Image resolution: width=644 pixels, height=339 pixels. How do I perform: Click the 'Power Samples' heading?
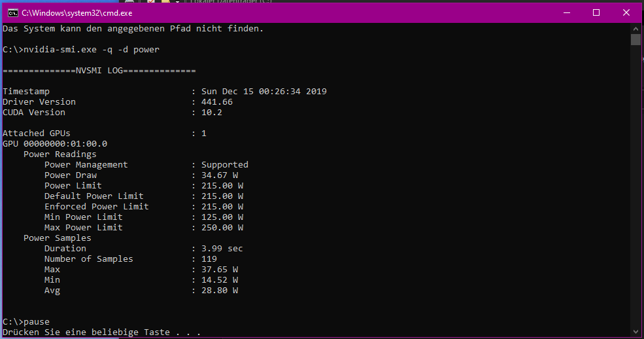click(x=57, y=238)
